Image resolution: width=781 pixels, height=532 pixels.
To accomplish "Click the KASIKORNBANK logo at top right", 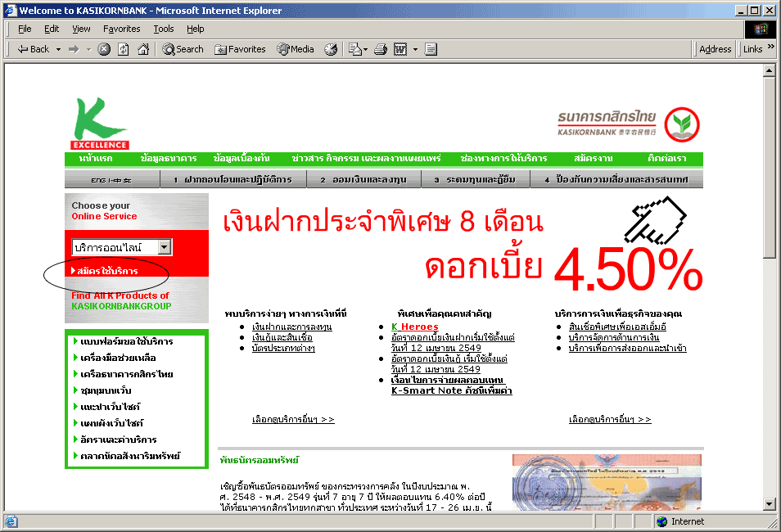I will point(629,124).
